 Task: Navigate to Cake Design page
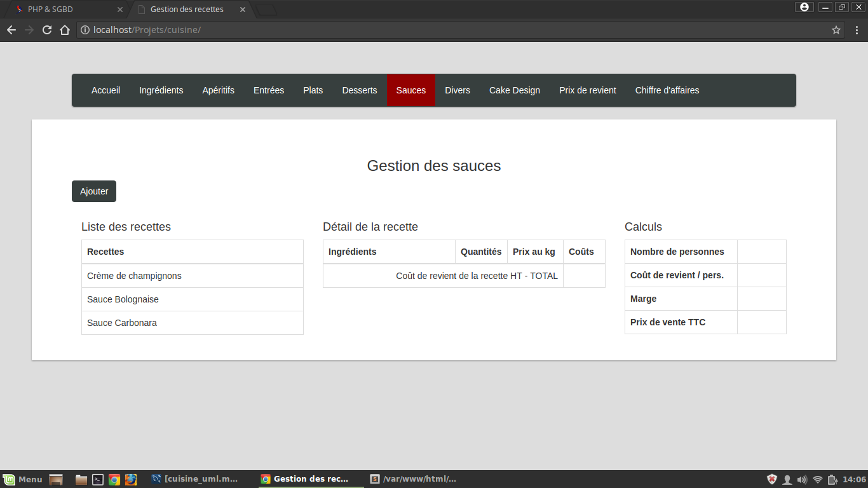point(515,90)
